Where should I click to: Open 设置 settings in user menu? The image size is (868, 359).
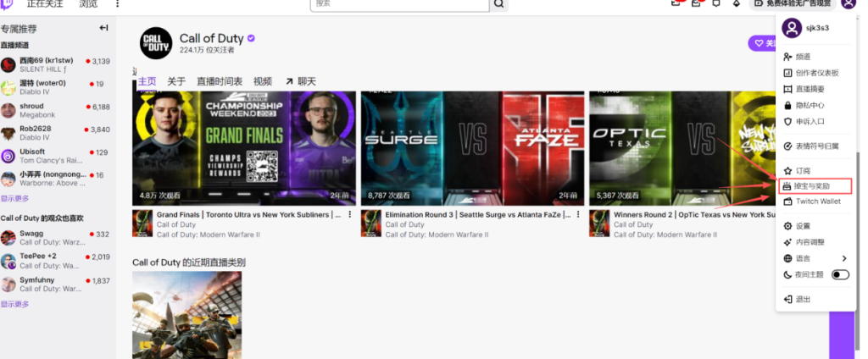(x=803, y=226)
